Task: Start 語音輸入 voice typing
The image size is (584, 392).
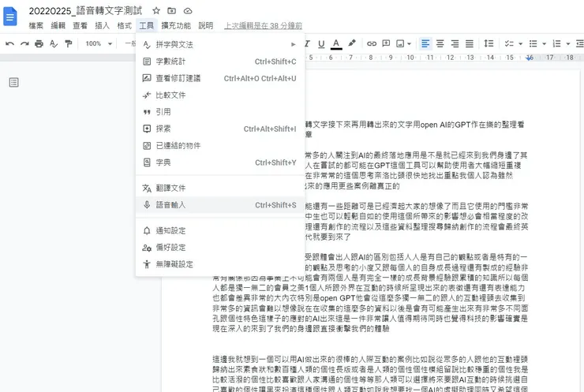Action: tap(220, 205)
